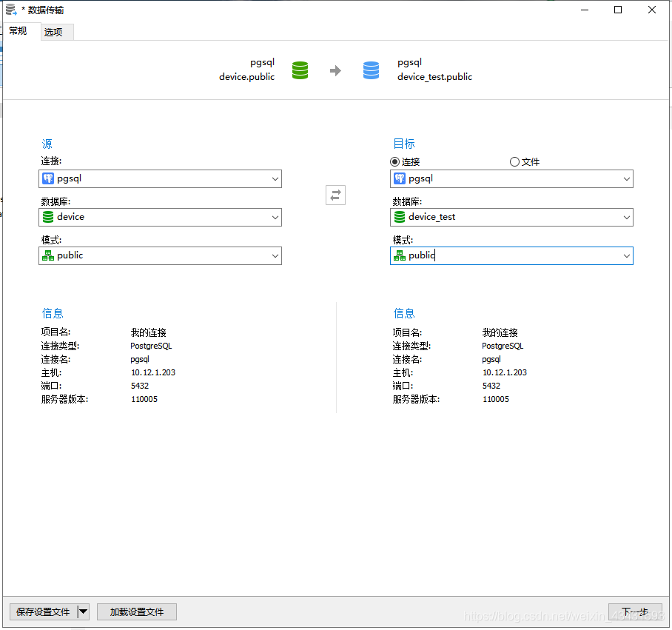672x630 pixels.
Task: Select the 文件 radio button under 目标
Action: pos(514,161)
